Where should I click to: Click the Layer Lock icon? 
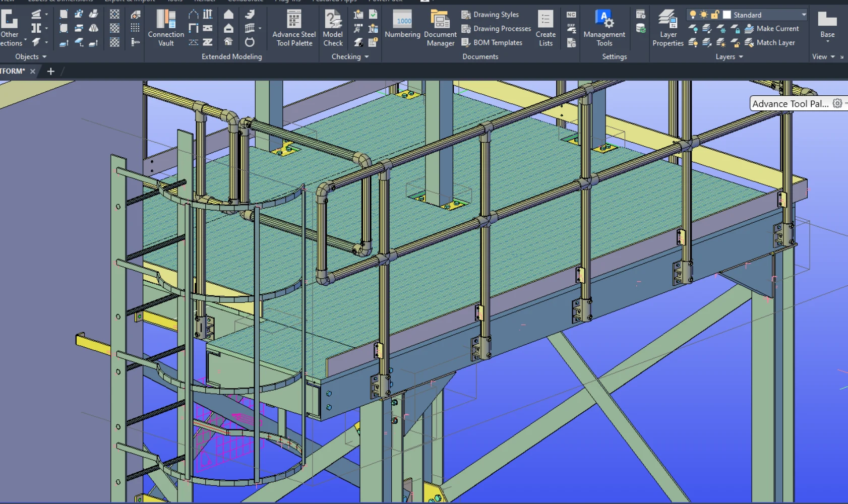(x=736, y=29)
